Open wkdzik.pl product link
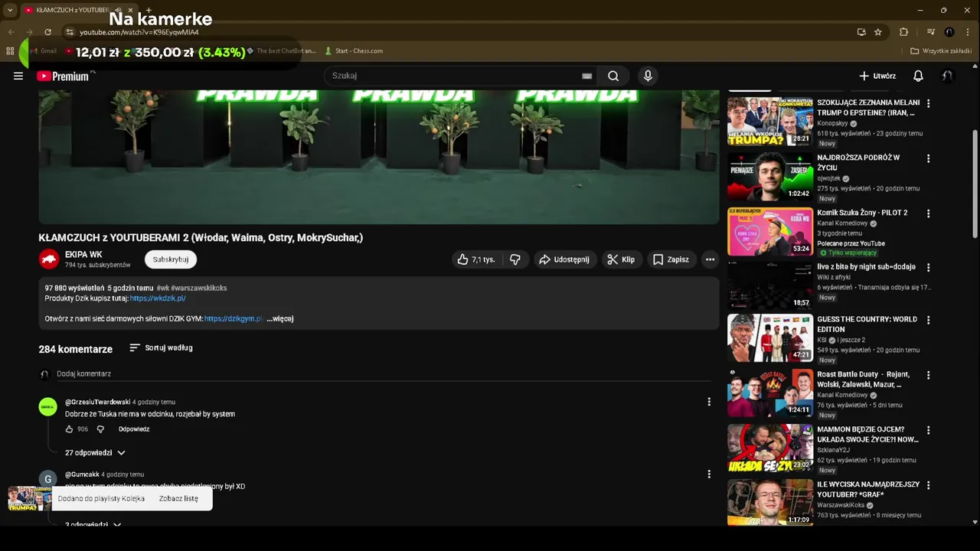The image size is (980, 551). point(158,298)
